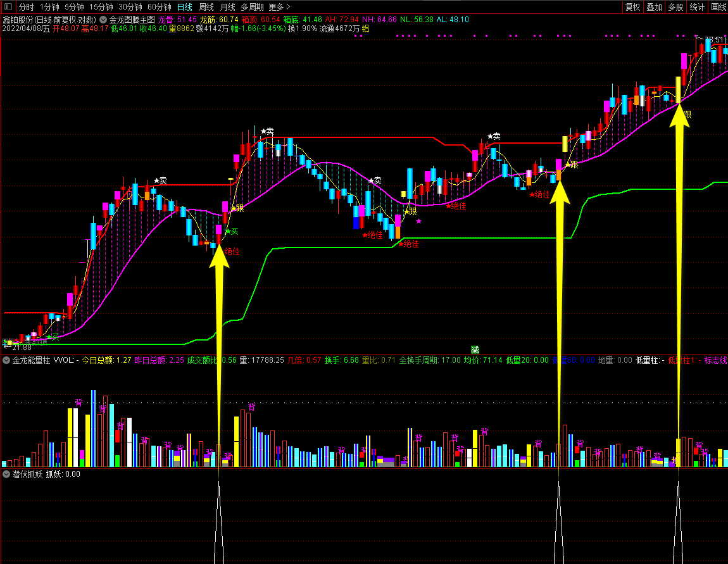The height and width of the screenshot is (564, 728).
Task: Open the 画线 drawing tools
Action: [x=719, y=7]
